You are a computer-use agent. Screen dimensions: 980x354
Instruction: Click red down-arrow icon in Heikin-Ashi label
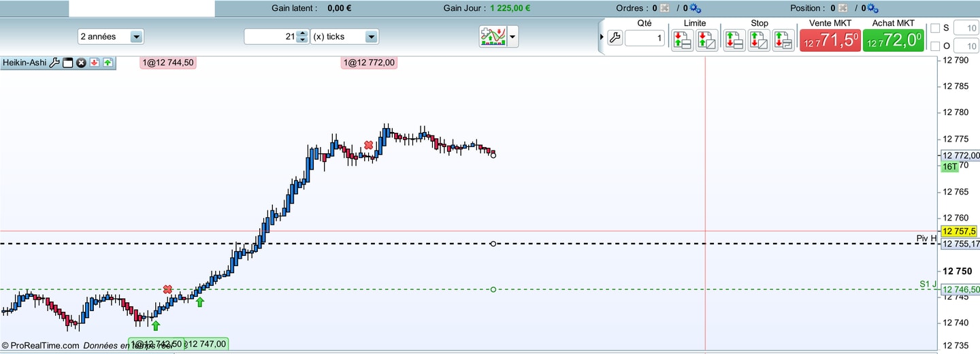tap(95, 63)
